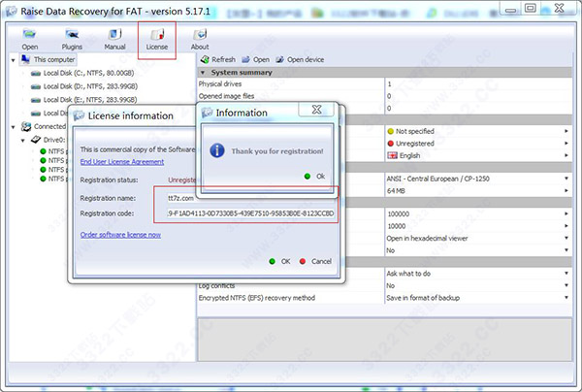Click Ok in the Information dialog
This screenshot has height=392, width=582.
314,177
